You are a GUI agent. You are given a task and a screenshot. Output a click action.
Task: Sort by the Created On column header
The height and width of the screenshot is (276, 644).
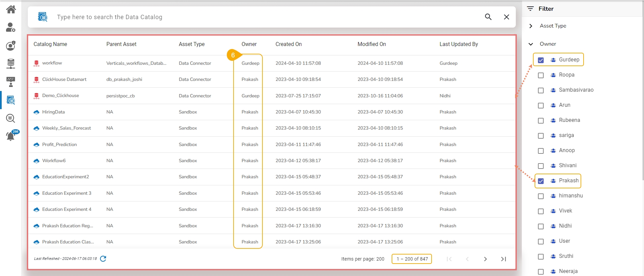pyautogui.click(x=288, y=44)
